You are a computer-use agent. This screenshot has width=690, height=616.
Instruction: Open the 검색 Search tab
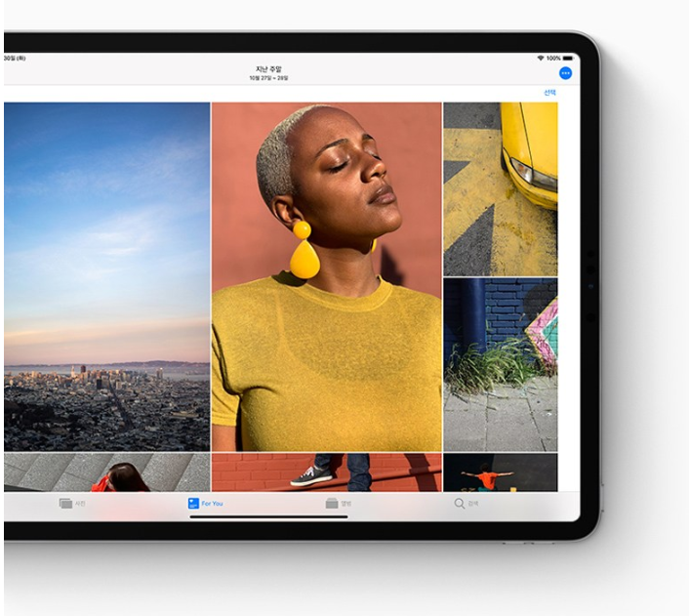466,504
